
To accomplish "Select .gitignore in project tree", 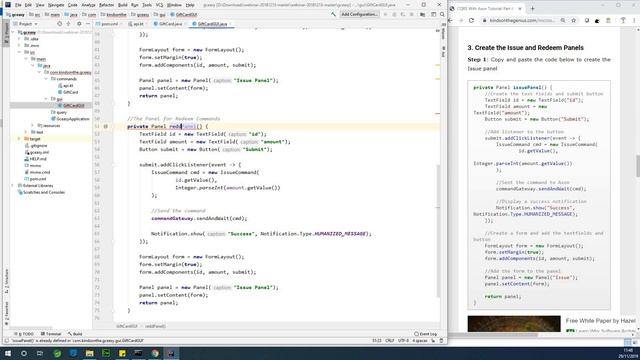I will pyautogui.click(x=36, y=145).
